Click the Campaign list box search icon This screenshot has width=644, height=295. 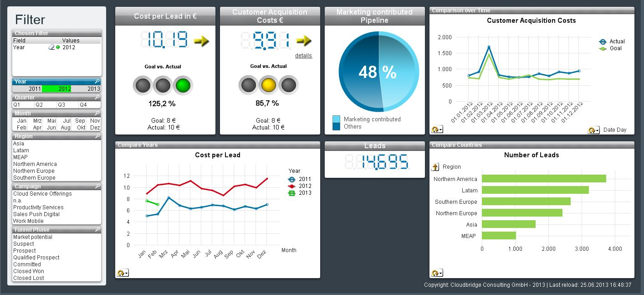97,186
